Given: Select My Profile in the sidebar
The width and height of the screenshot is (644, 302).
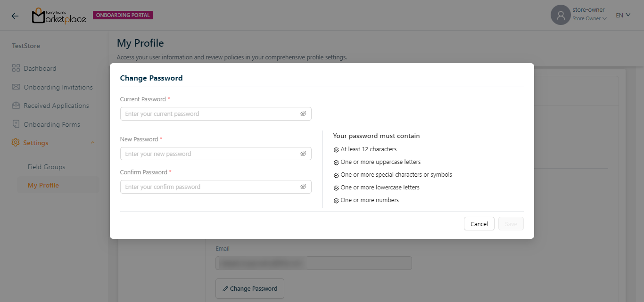Looking at the screenshot, I should (43, 185).
